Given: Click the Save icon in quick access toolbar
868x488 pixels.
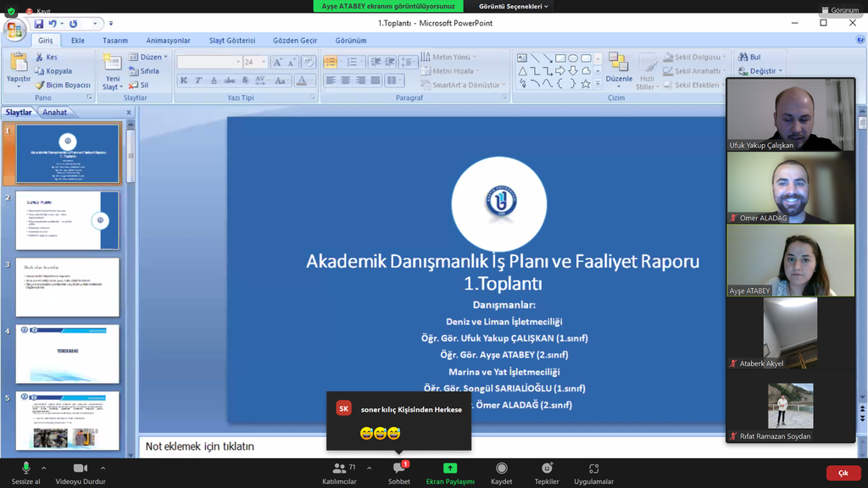Looking at the screenshot, I should 38,24.
